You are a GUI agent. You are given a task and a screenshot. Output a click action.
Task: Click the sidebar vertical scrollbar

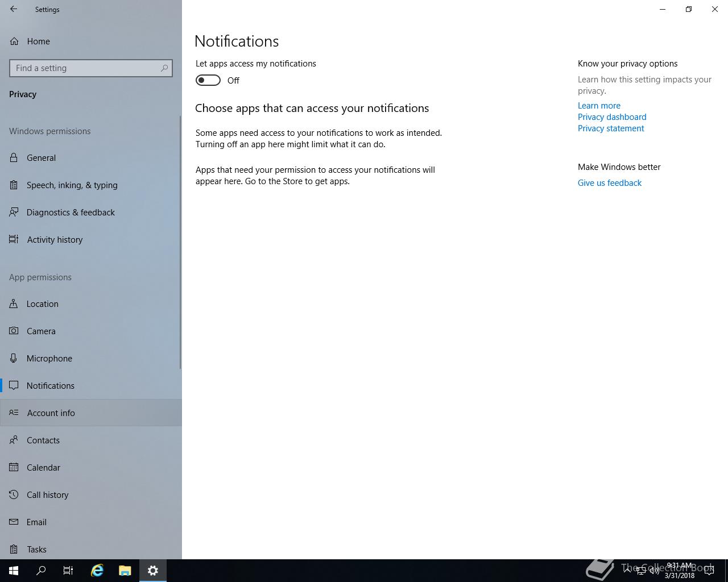tap(180, 243)
